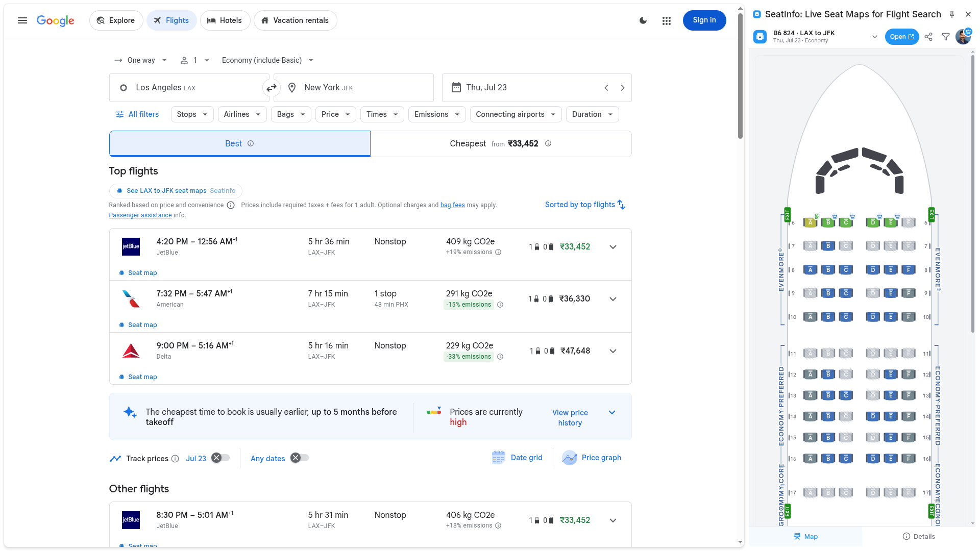Image resolution: width=980 pixels, height=551 pixels.
Task: Open the Passenger assistance link
Action: click(140, 215)
